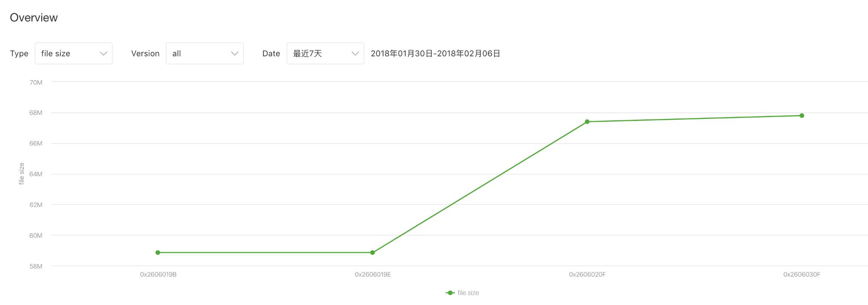Click the chevron arrow in Version selector
Viewport: 868px width, 305px height.
click(x=234, y=53)
